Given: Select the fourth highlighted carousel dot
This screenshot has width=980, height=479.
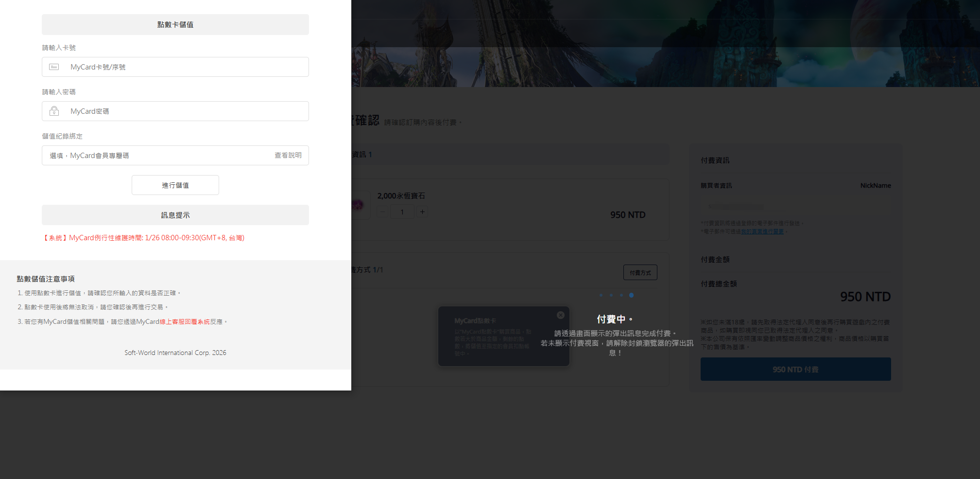Looking at the screenshot, I should click(x=631, y=295).
